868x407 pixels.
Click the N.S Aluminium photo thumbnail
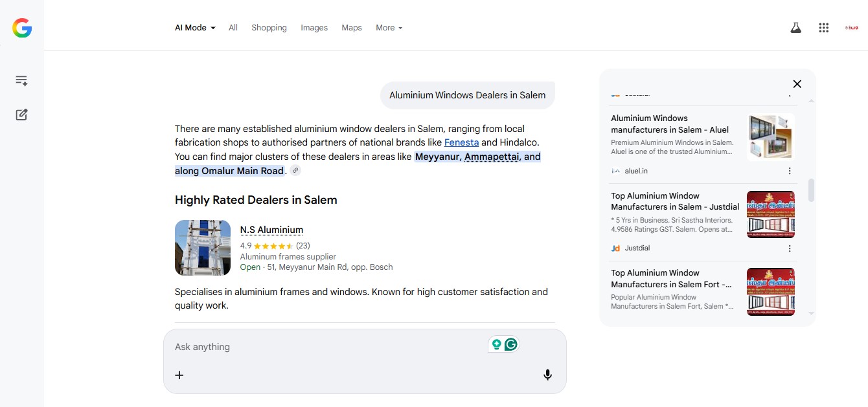click(x=203, y=248)
